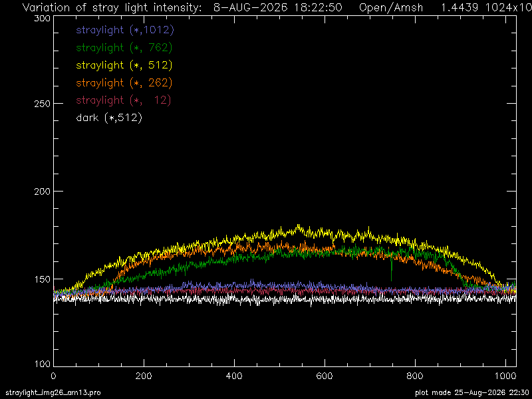This screenshot has height=399, width=532.
Task: Click the y-axis tick label 200
Action: tap(43, 192)
